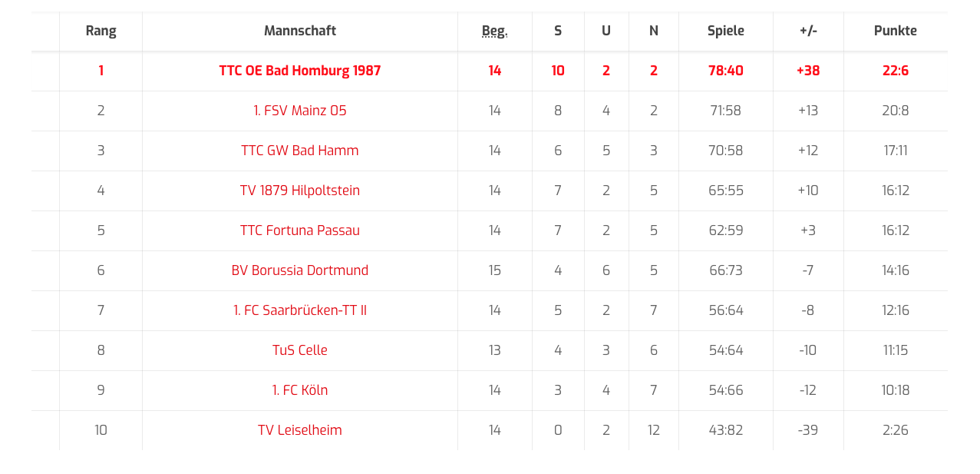Click the Beg. abbreviation header
980x474 pixels.
pos(494,31)
